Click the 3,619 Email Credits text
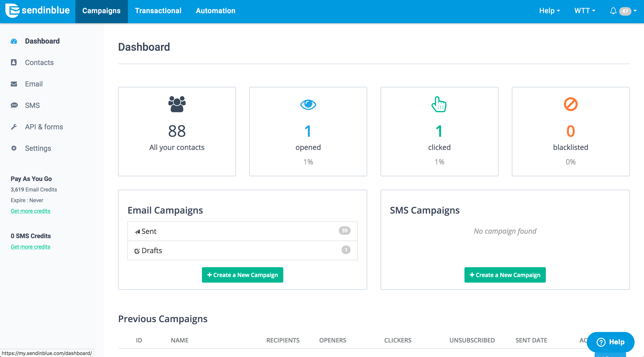The width and height of the screenshot is (644, 357). (x=34, y=190)
